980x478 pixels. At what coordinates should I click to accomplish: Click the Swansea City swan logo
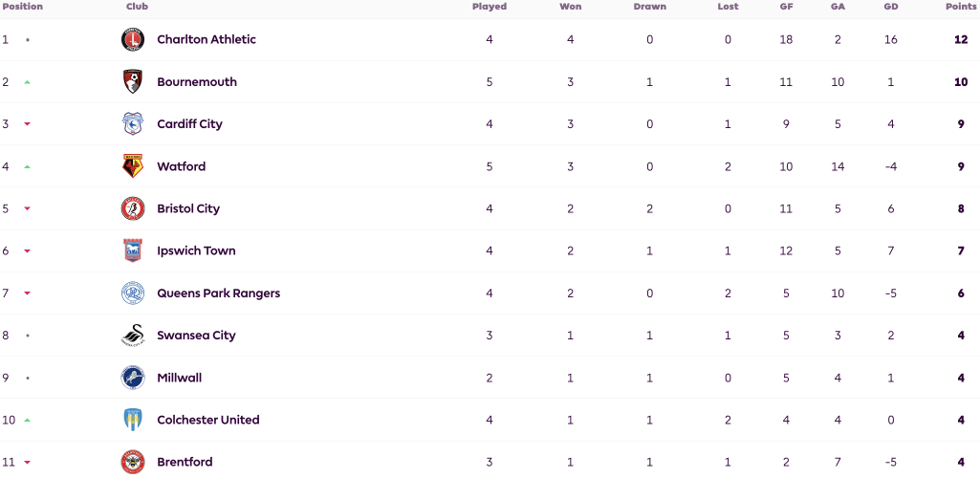pos(133,336)
